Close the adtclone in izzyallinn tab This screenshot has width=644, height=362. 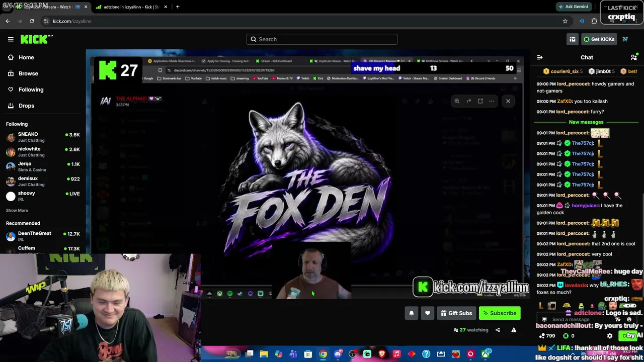point(166,7)
